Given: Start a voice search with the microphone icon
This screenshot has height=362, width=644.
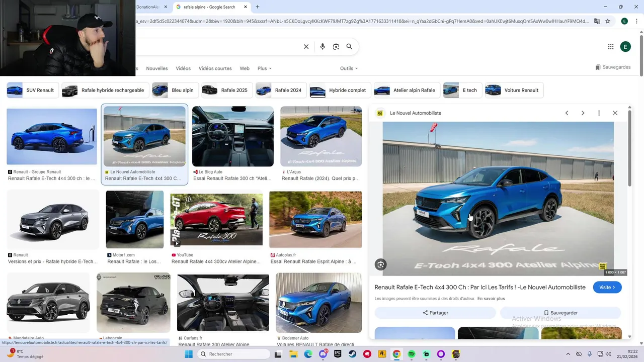Looking at the screenshot, I should coord(323,47).
